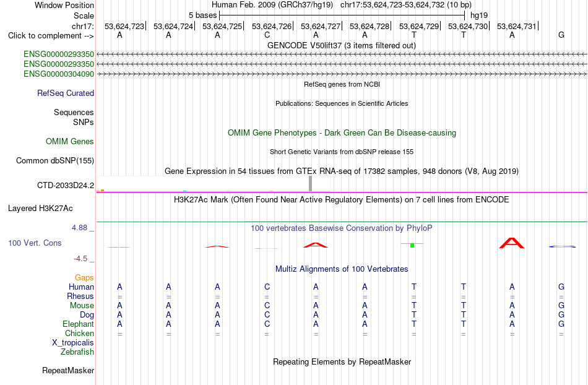Click the 100 Vert. Cons track label
Viewport: 588px width, 385px height.
point(35,243)
